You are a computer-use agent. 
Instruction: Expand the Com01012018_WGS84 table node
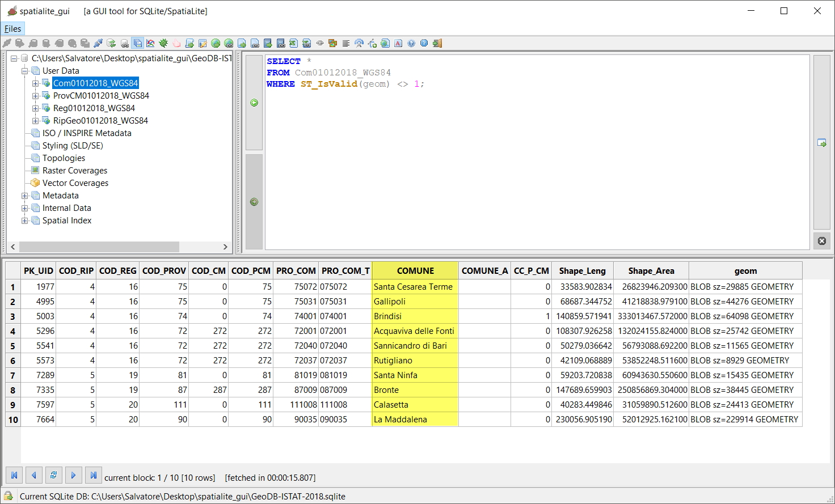(35, 83)
